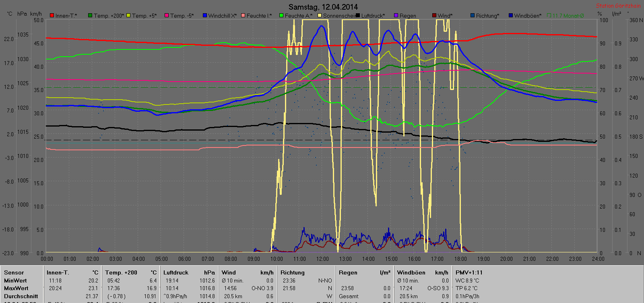Click the Luftdruck column header in table
The width and height of the screenshot is (644, 303).
point(175,272)
